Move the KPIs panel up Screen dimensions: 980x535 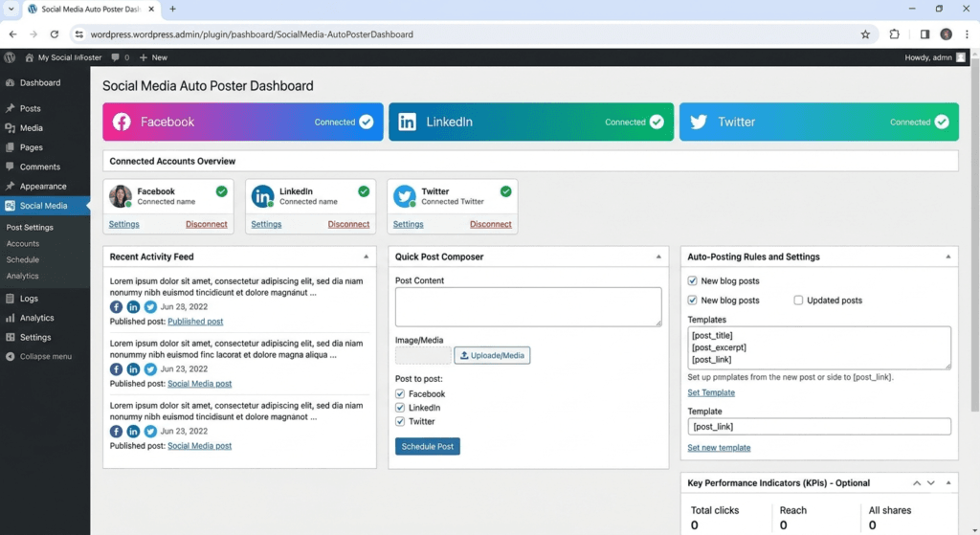(x=916, y=483)
